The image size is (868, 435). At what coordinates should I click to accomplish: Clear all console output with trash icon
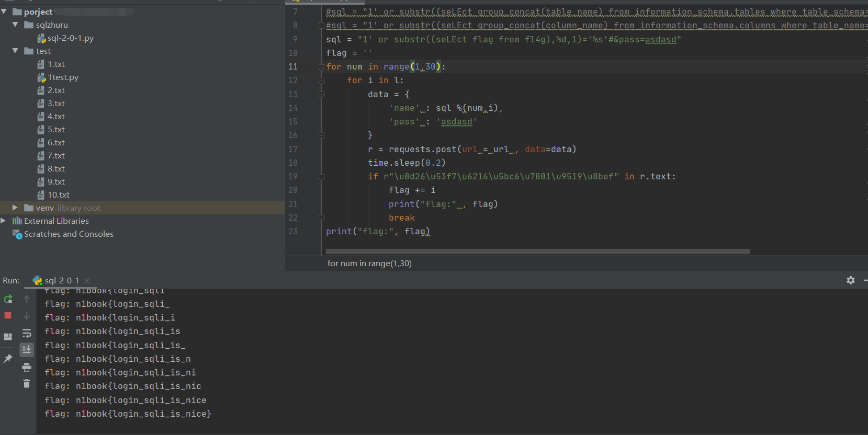(x=27, y=384)
